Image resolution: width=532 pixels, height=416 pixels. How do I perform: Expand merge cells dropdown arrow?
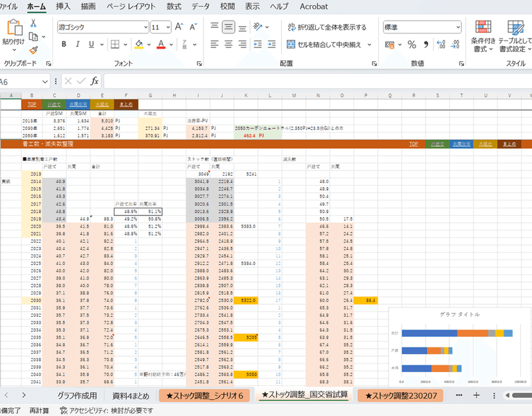click(369, 45)
